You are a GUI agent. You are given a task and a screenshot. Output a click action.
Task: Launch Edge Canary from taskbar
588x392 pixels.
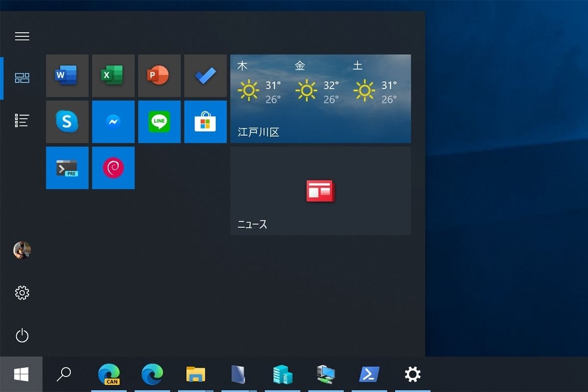click(x=109, y=374)
